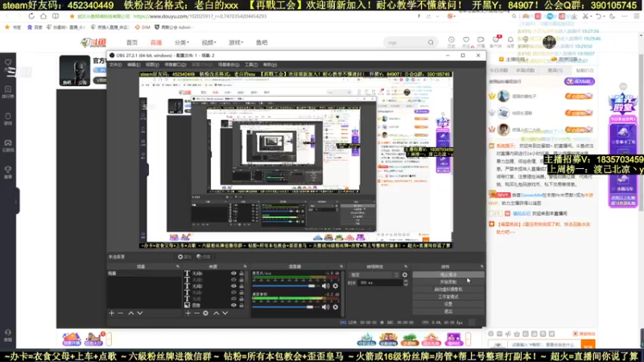Viewport: 644px width, 362px height.
Task: Remove selected source with minus icon
Action: pos(196,313)
